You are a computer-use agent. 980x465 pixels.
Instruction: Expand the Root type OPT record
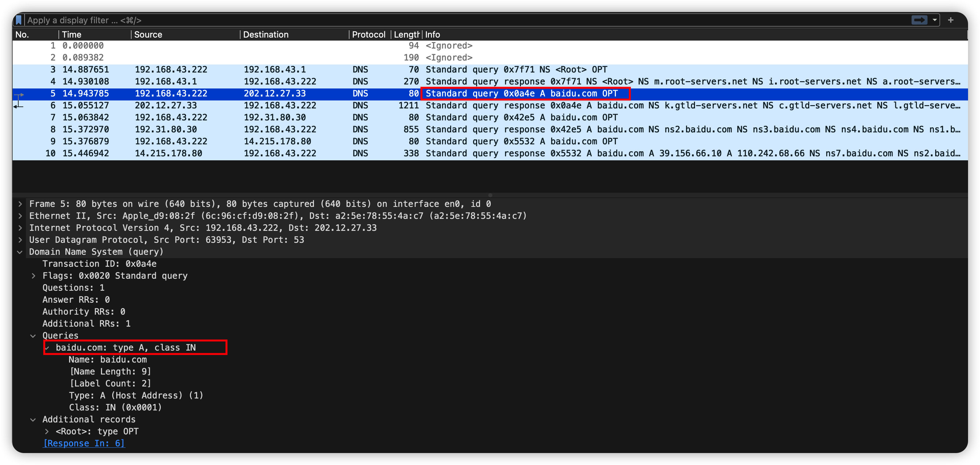tap(47, 431)
